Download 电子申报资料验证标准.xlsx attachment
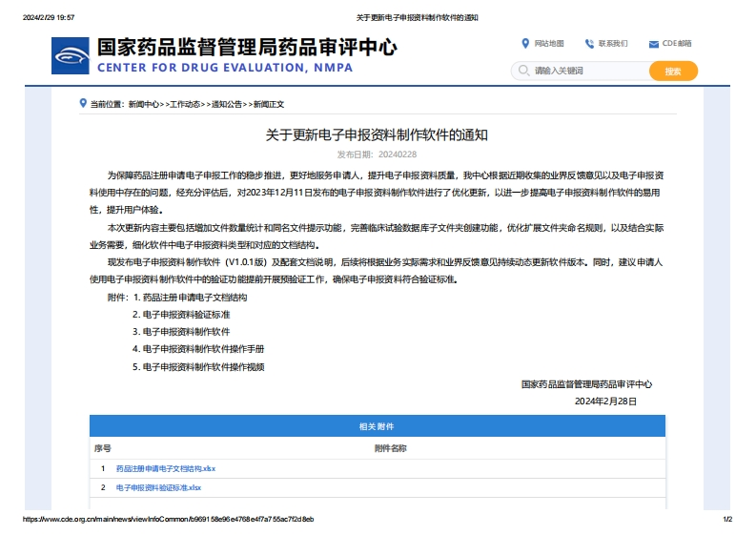The height and width of the screenshot is (535, 756). [x=158, y=487]
